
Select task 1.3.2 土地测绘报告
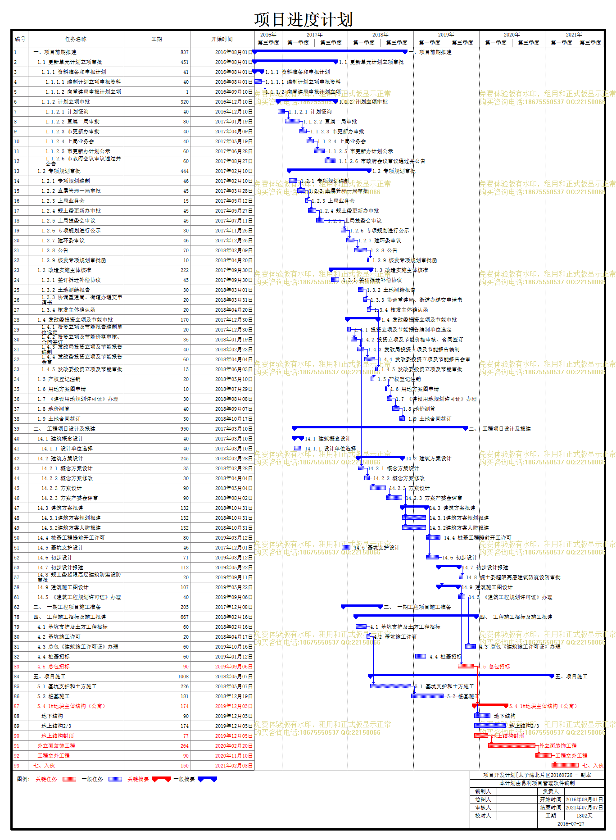pos(133,290)
